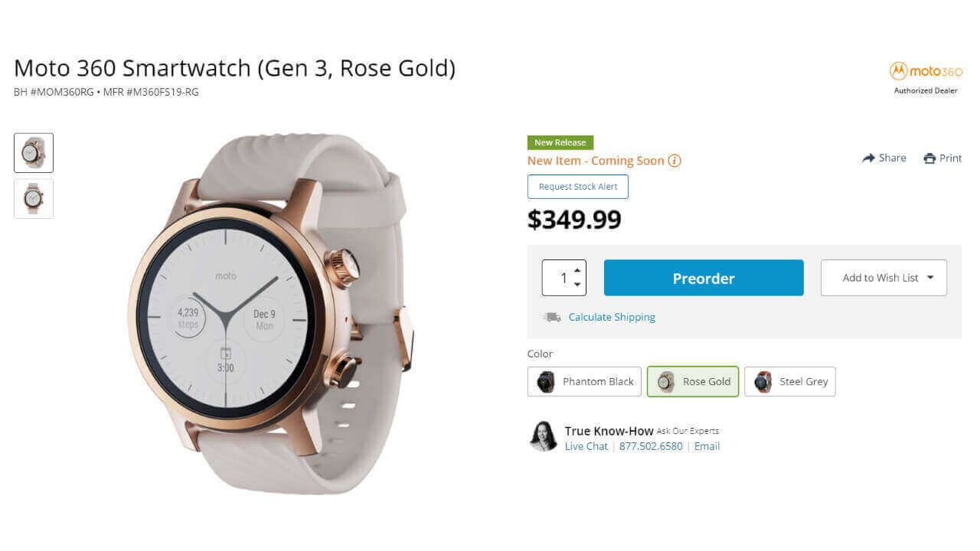The width and height of the screenshot is (980, 551).
Task: Click the Moto 360 authorized dealer logo
Action: pos(926,71)
